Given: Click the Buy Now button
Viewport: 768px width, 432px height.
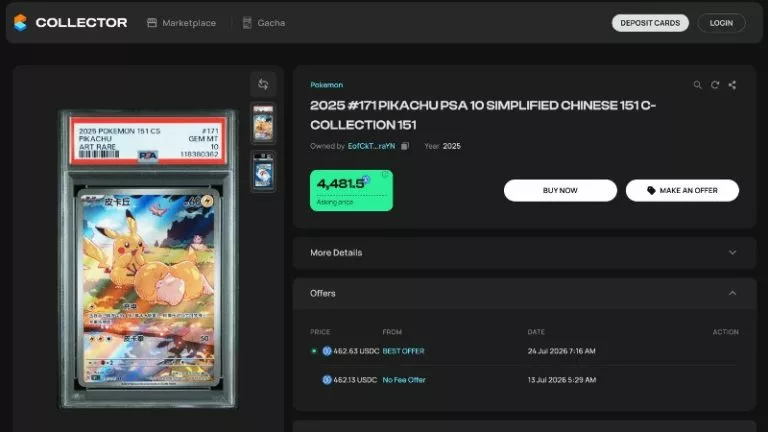Looking at the screenshot, I should pos(560,191).
